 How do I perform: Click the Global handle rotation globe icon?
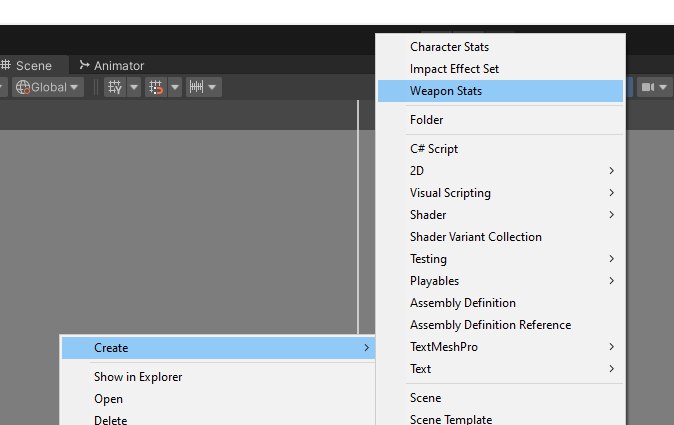coord(23,87)
